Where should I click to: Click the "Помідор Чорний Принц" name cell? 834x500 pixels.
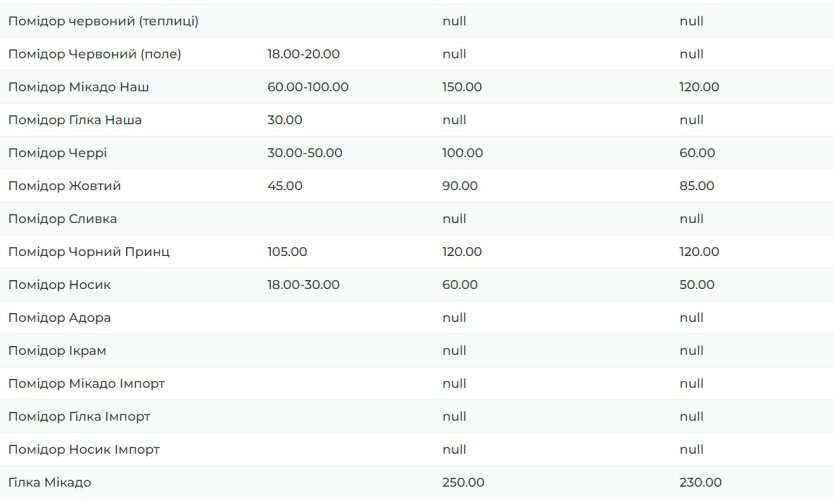[x=89, y=252]
